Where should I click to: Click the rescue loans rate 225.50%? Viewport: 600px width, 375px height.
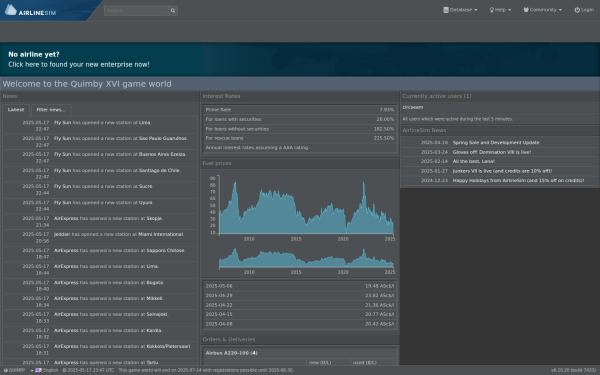tap(384, 138)
